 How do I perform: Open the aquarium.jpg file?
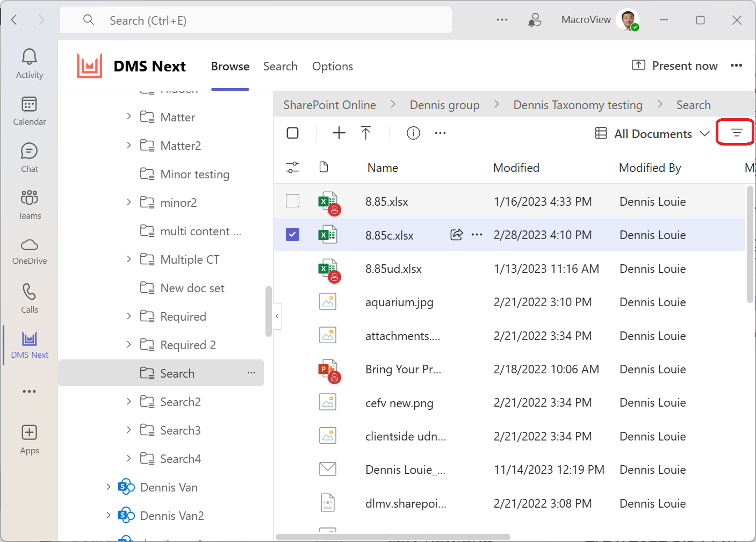[x=399, y=302]
